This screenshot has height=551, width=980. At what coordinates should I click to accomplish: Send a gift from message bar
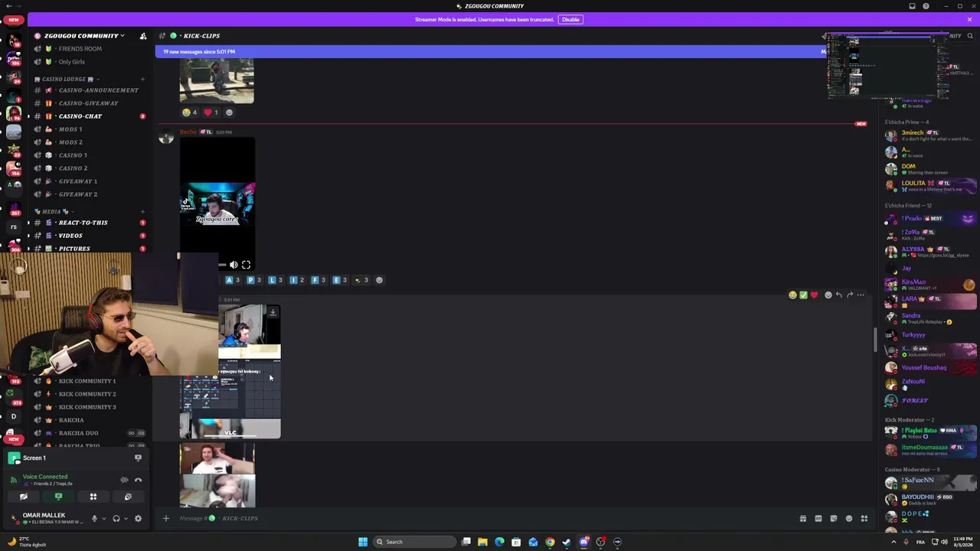[x=803, y=518]
